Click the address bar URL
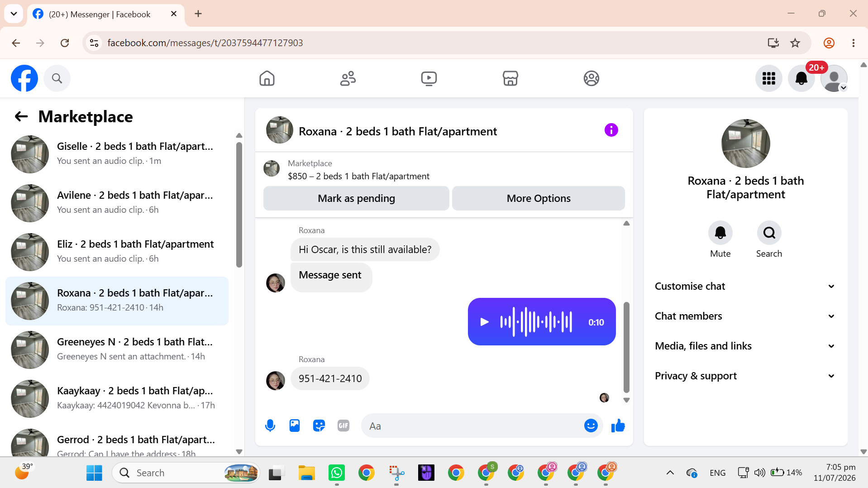 pos(205,43)
